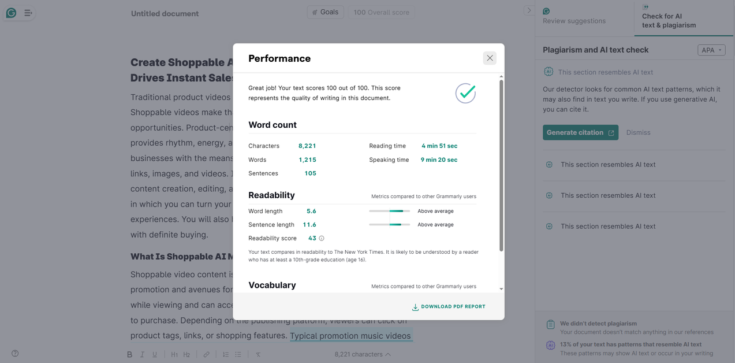Open the Grammarly logo home icon
Viewport: 735px width, 363px height.
pyautogui.click(x=11, y=13)
